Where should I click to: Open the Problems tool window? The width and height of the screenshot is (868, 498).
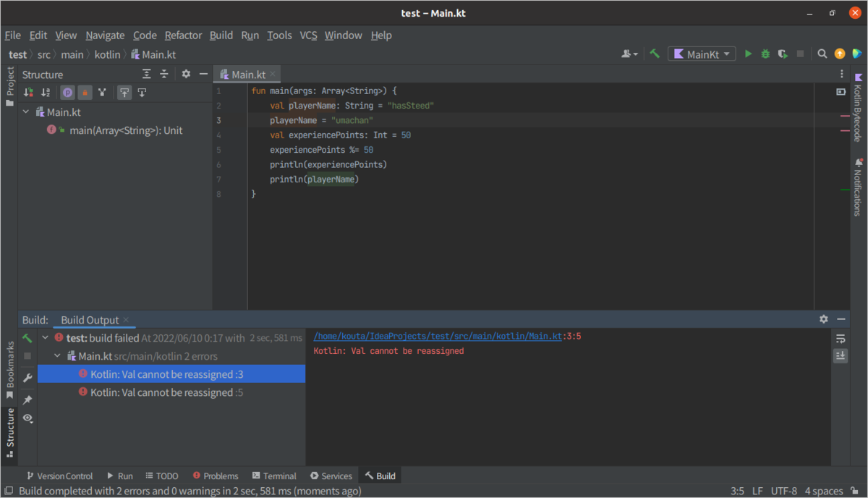[215, 476]
